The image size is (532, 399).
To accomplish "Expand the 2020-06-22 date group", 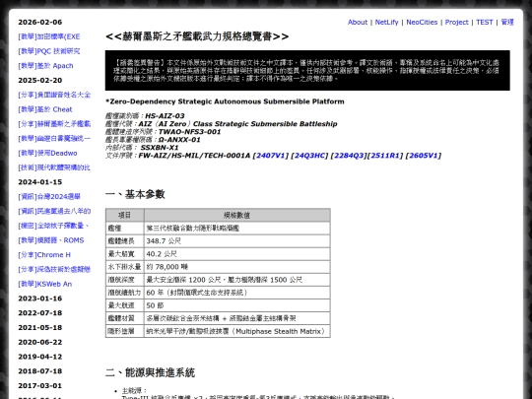I will point(40,342).
